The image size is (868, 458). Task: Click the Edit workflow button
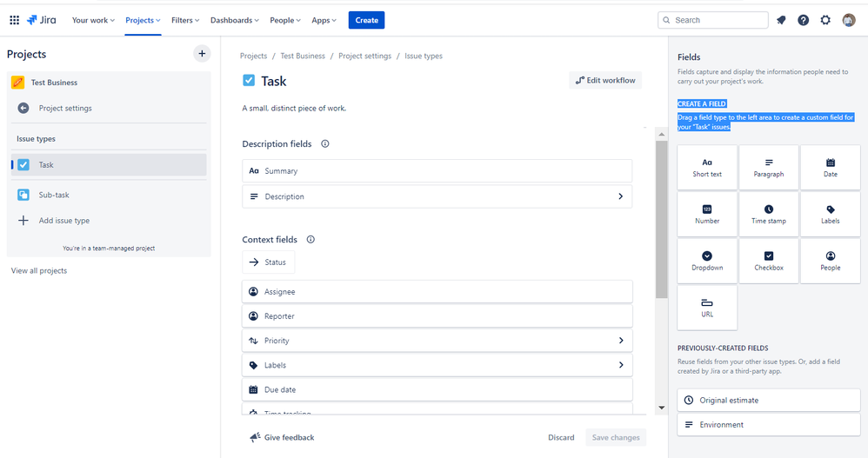[x=605, y=80]
